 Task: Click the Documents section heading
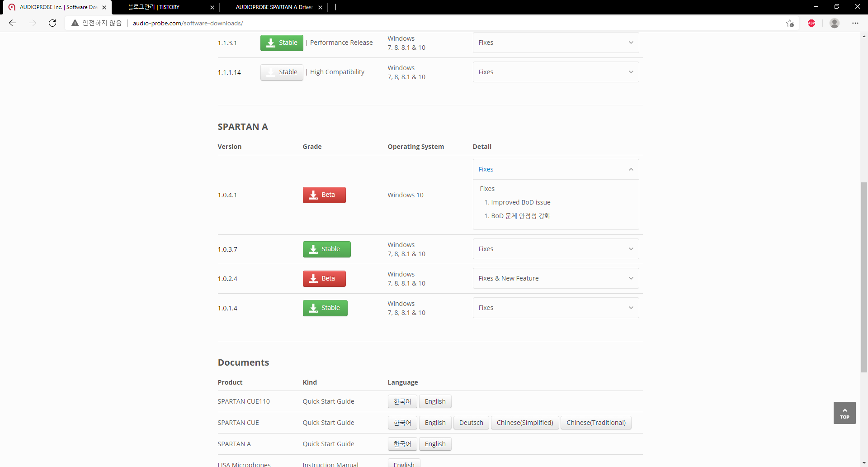coord(243,362)
